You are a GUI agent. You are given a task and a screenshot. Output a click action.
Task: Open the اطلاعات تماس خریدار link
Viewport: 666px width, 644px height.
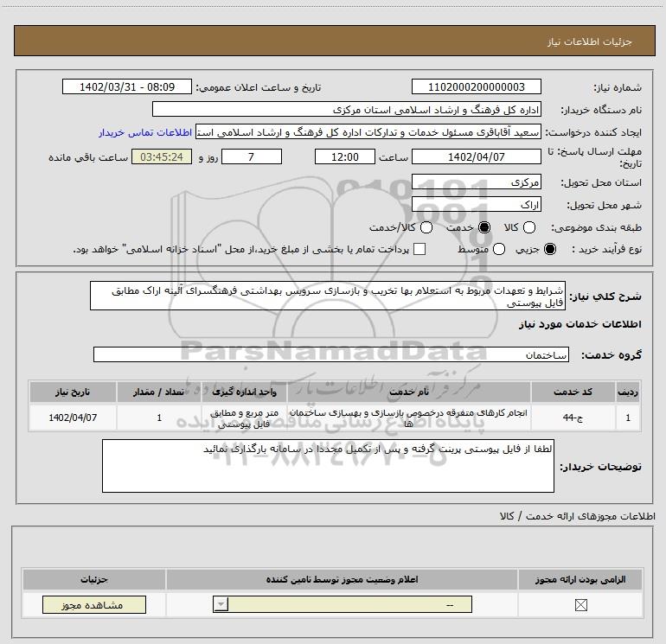[145, 132]
